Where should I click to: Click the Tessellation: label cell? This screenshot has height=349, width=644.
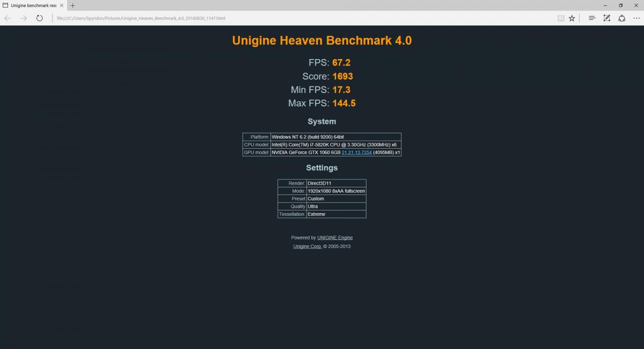click(x=292, y=214)
